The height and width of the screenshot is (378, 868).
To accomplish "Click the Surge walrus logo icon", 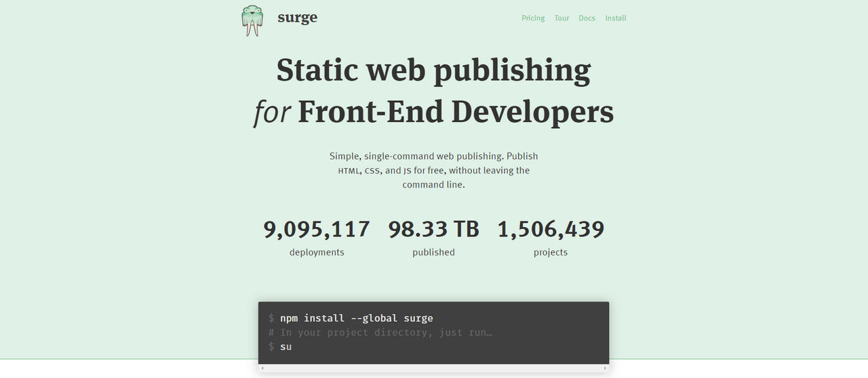I will point(252,20).
